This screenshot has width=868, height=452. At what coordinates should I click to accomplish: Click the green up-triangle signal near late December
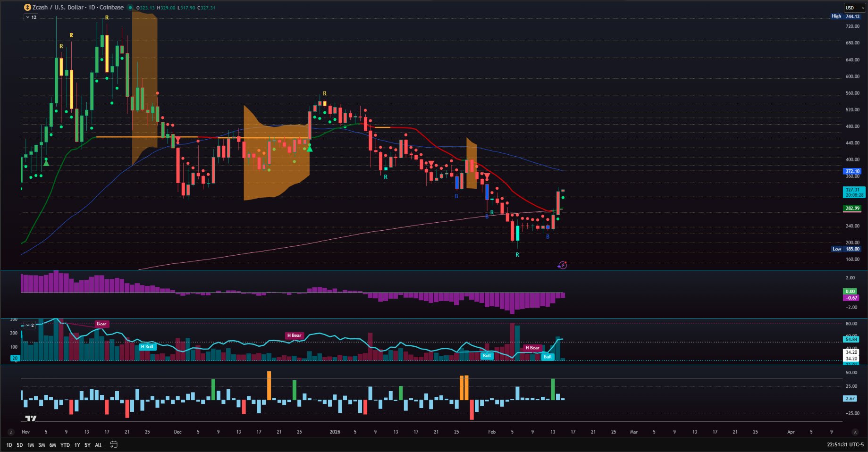point(310,149)
